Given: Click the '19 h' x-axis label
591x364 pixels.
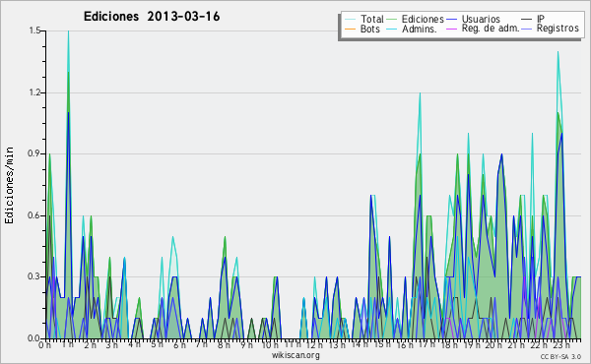Looking at the screenshot, I should pyautogui.click(x=471, y=345).
